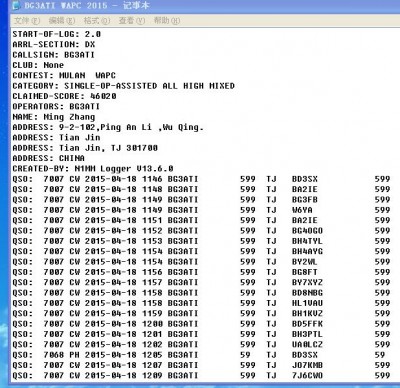Open the 查看(V) menu
The image size is (400, 388).
[132, 21]
